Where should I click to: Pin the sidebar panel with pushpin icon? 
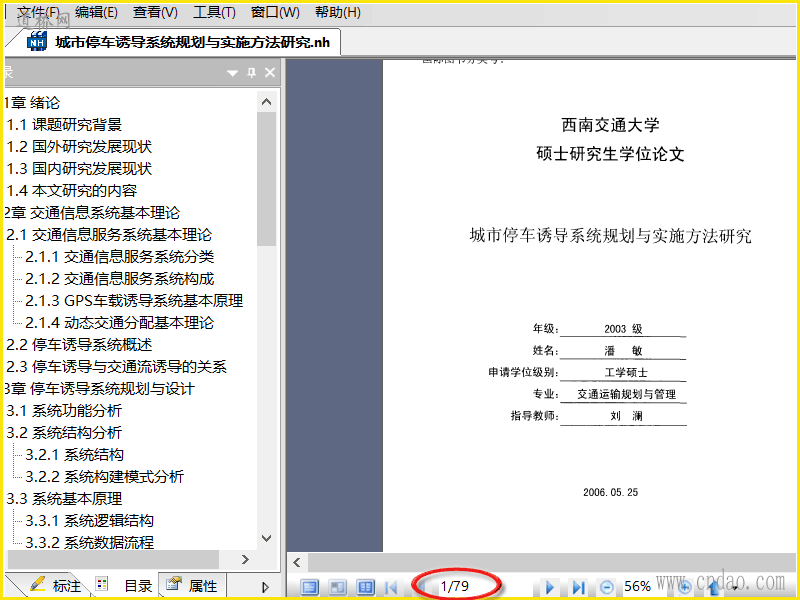point(252,72)
